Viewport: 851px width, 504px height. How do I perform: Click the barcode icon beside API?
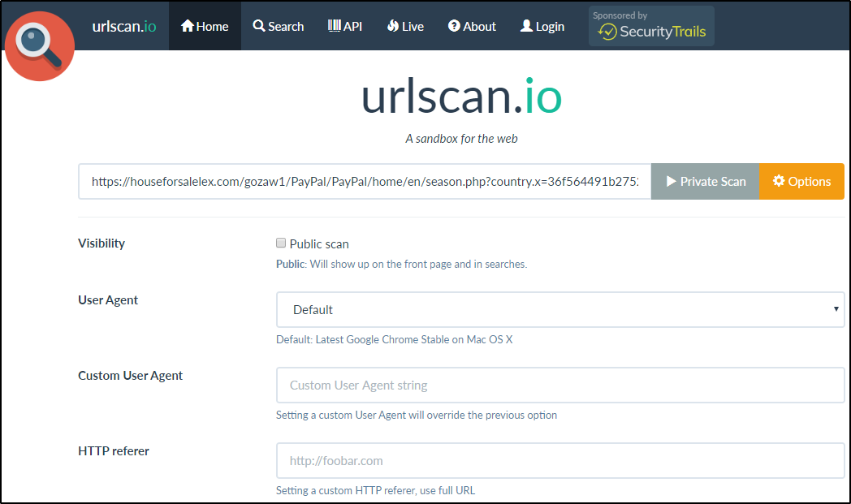pyautogui.click(x=335, y=25)
